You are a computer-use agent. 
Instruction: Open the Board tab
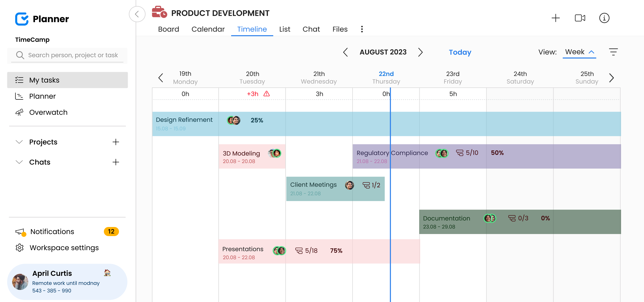(x=169, y=29)
